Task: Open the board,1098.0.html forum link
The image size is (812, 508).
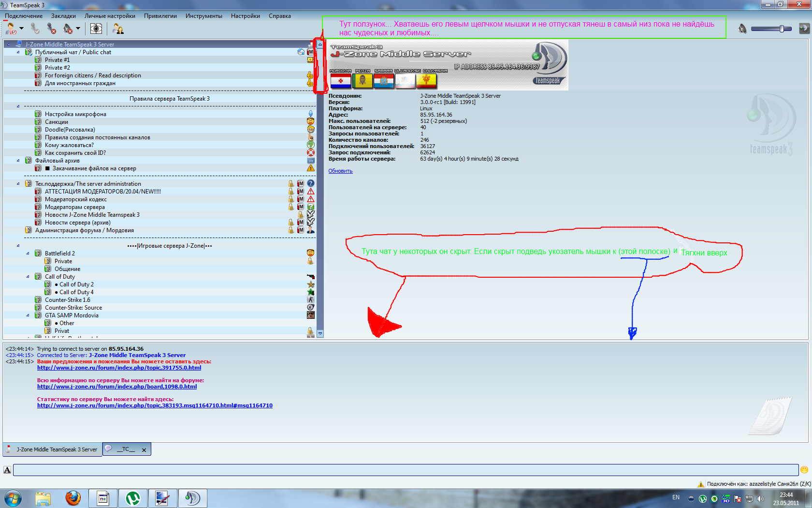Action: (117, 387)
